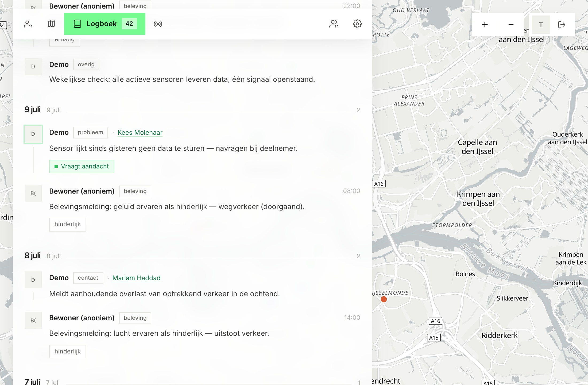Click the 'Sensor lijkt sinds gisteren' text
The image size is (588, 385).
(x=173, y=148)
